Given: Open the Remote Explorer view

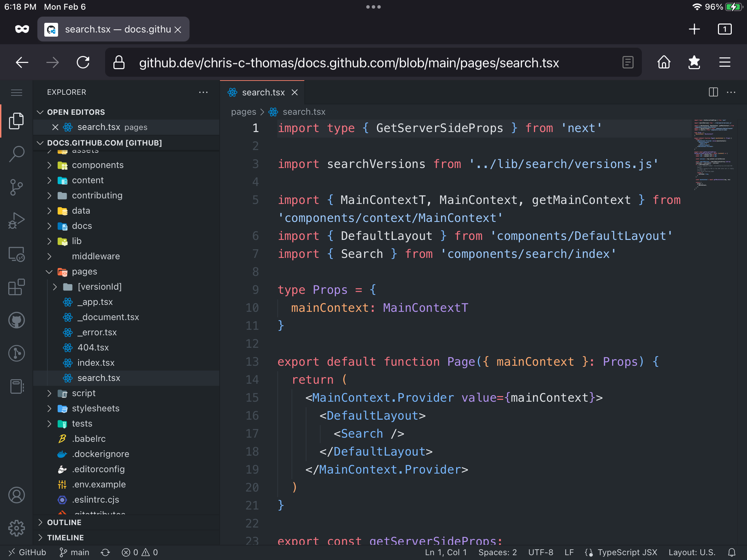Looking at the screenshot, I should [x=16, y=254].
